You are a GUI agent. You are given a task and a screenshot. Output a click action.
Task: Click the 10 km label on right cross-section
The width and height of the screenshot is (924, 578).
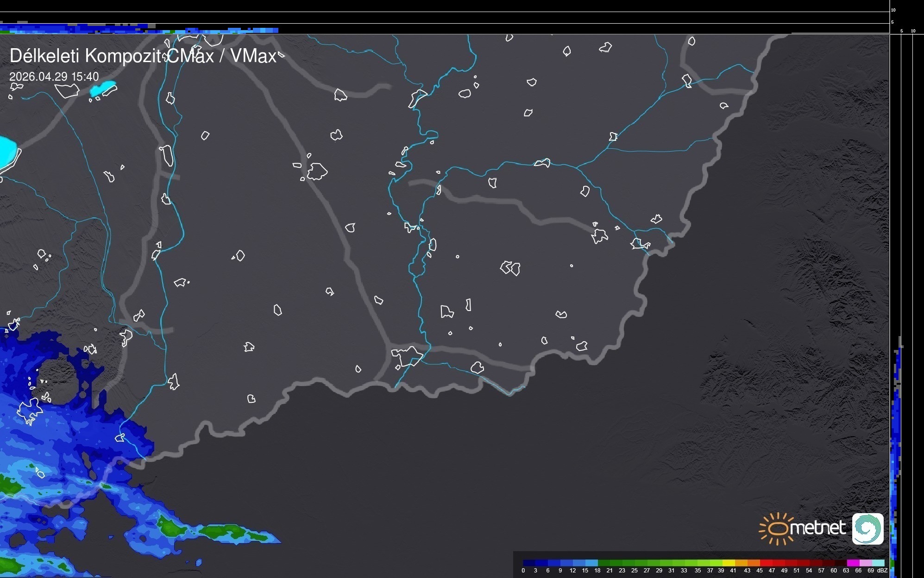tap(913, 31)
